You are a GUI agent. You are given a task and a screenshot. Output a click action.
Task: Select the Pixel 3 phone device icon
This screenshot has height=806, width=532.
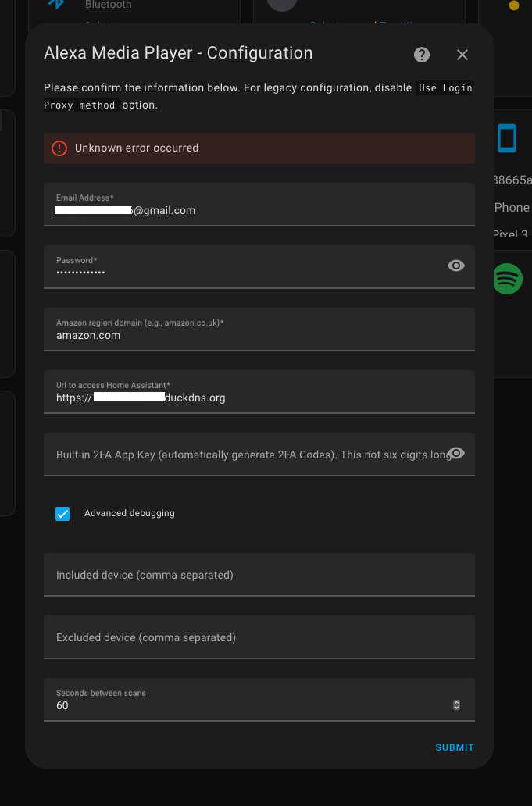[508, 137]
